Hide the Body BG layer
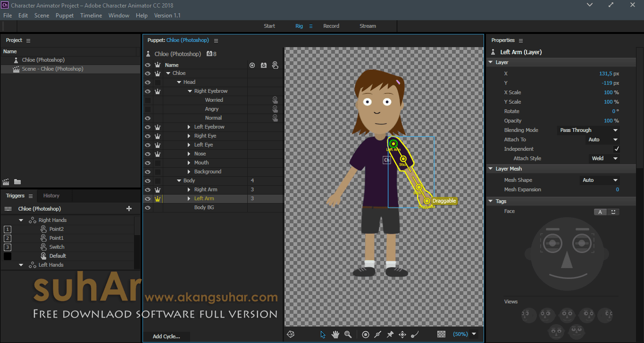This screenshot has height=343, width=644. (x=148, y=207)
